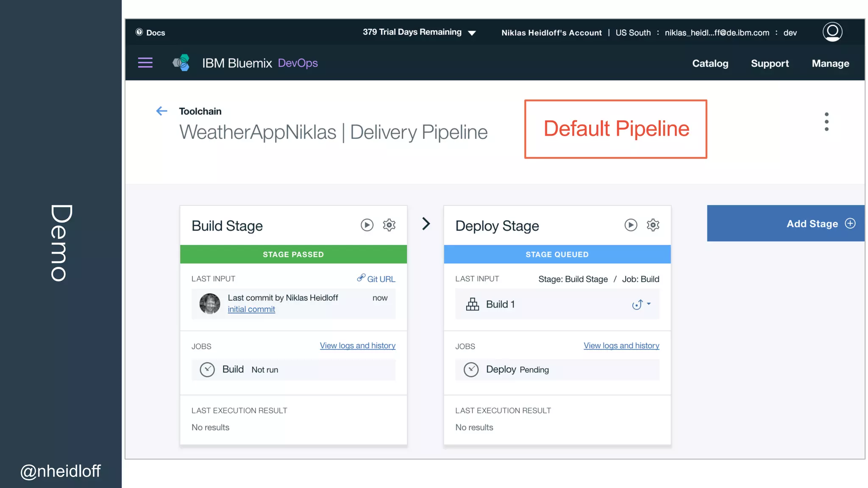Open the Manage menu

(830, 64)
